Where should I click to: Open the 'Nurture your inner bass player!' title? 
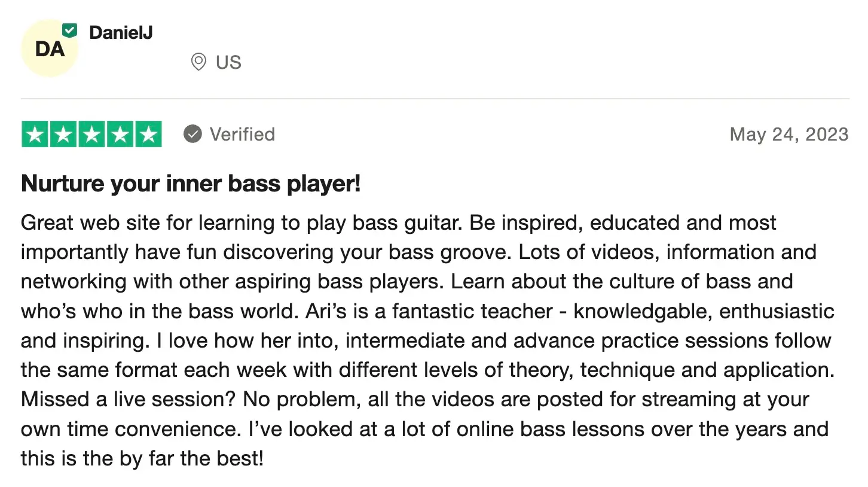(191, 184)
